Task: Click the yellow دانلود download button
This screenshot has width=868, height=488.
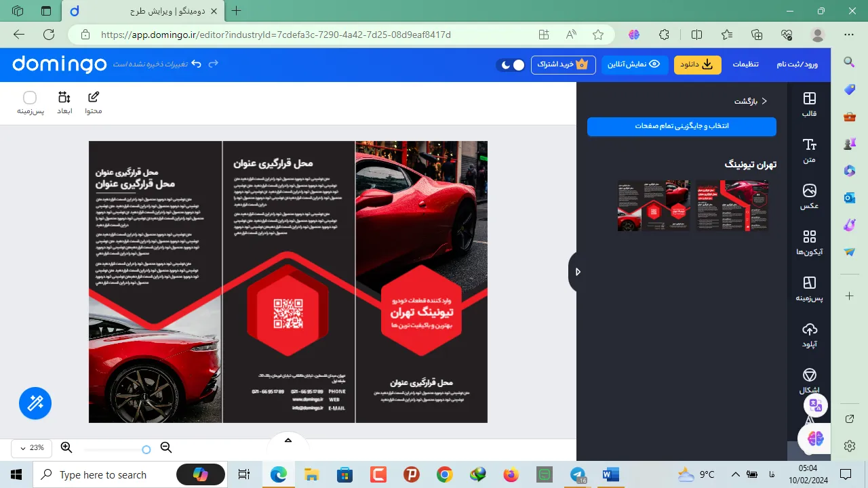Action: [698, 64]
